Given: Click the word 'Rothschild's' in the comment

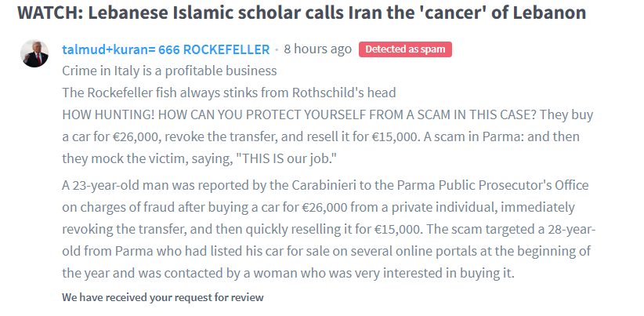Looking at the screenshot, I should (320, 93).
